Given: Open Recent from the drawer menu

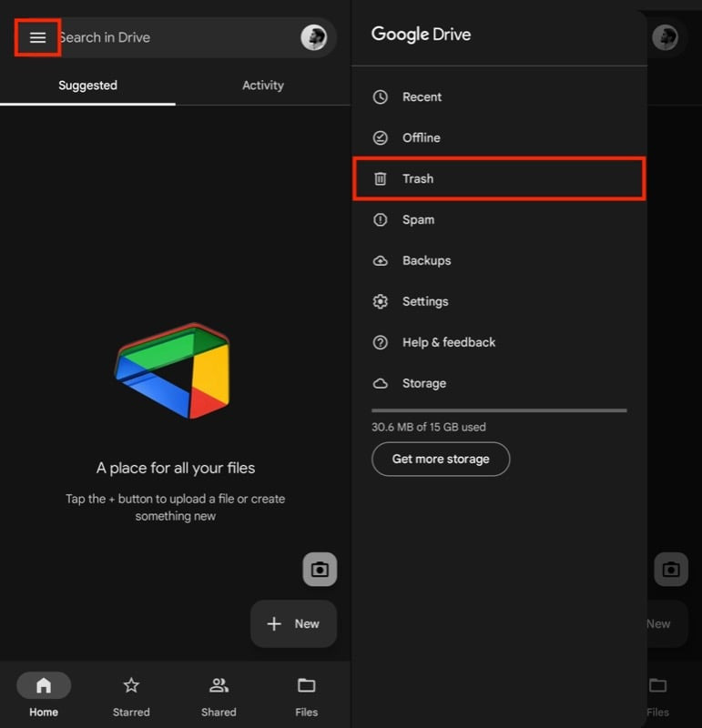Looking at the screenshot, I should click(500, 97).
